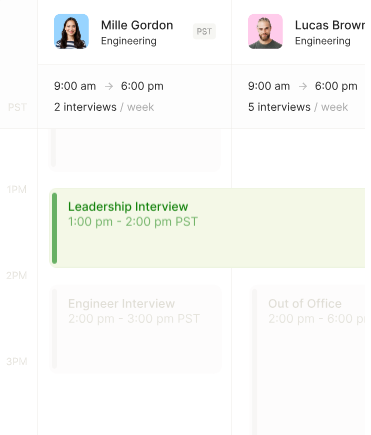This screenshot has height=435, width=371.
Task: Open the Out of Office block
Action: tap(308, 362)
